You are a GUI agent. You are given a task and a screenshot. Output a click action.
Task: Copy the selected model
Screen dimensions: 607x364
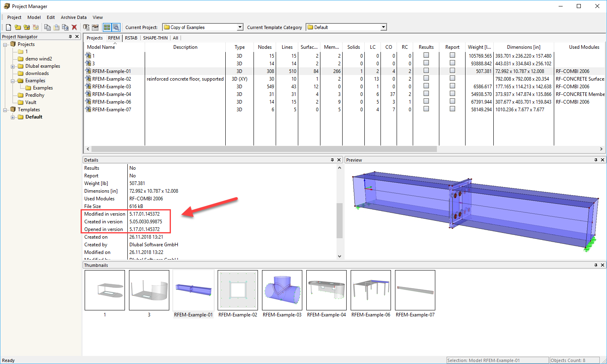coord(48,27)
